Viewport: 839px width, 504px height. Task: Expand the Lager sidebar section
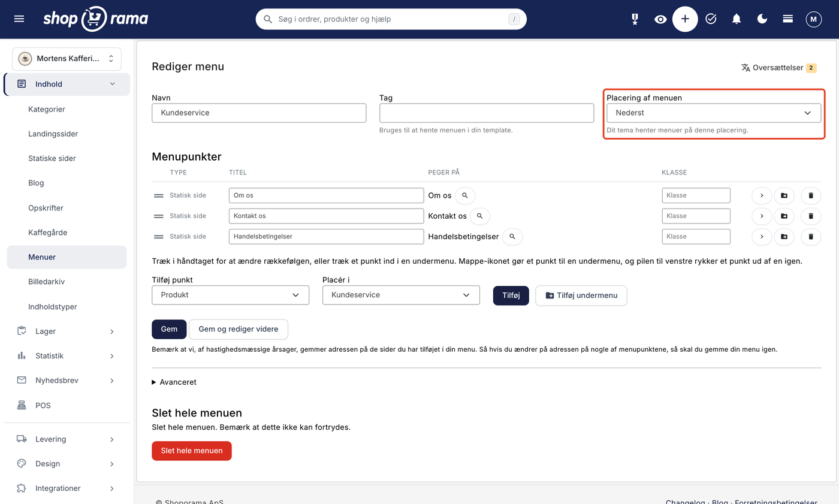67,331
